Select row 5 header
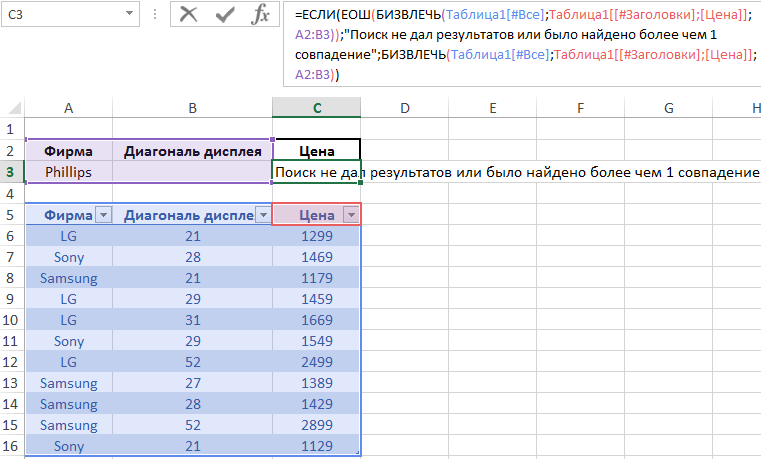Viewport: 761px width, 459px height. (12, 215)
